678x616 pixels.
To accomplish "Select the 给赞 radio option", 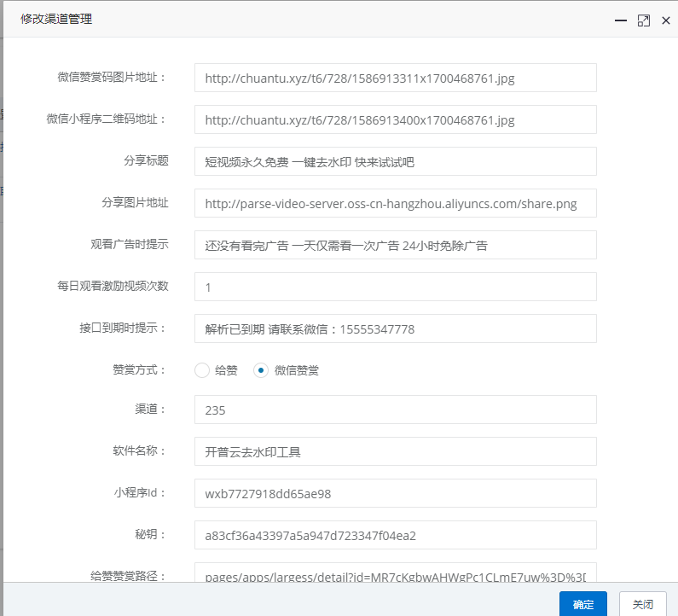I will [x=202, y=370].
